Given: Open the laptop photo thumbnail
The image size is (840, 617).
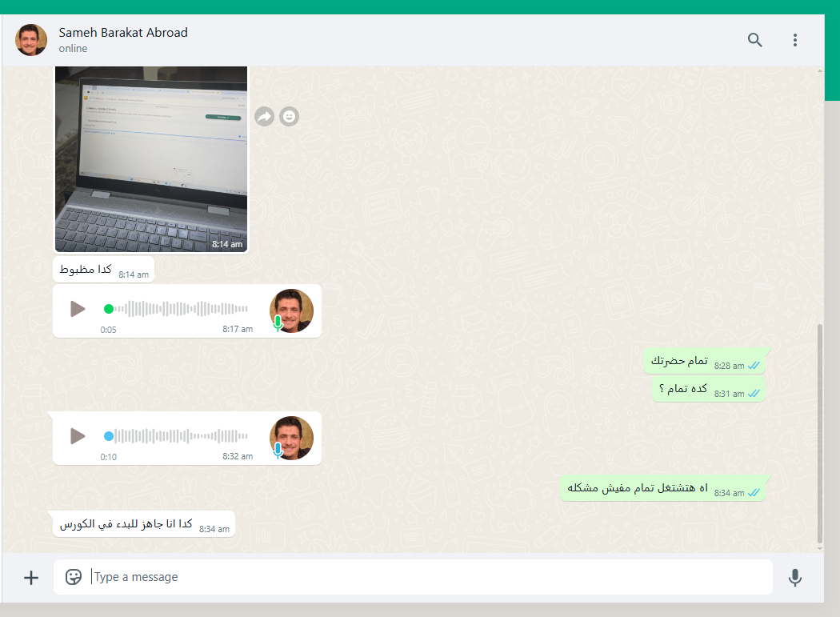Looking at the screenshot, I should point(151,159).
